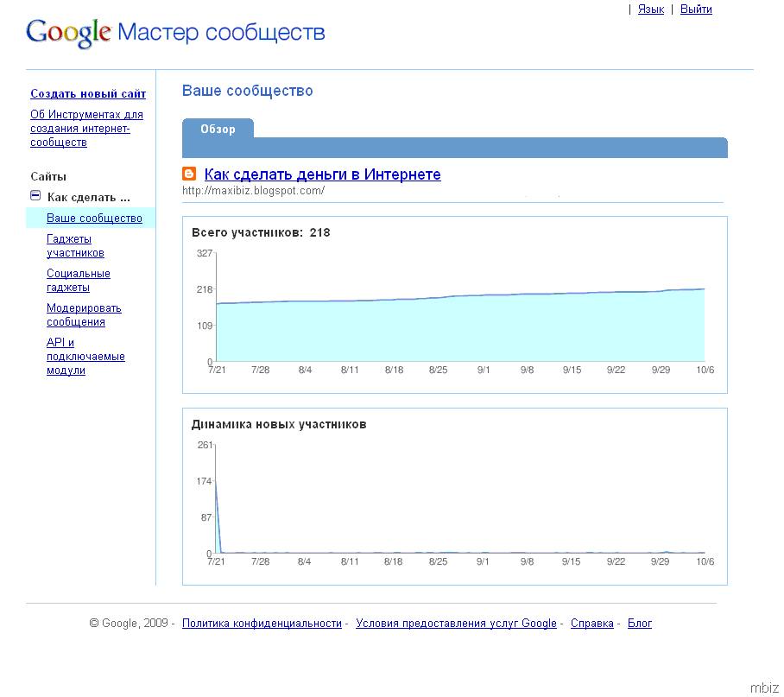The width and height of the screenshot is (784, 697).
Task: Click 8/11 label on new members chart
Action: [x=350, y=561]
